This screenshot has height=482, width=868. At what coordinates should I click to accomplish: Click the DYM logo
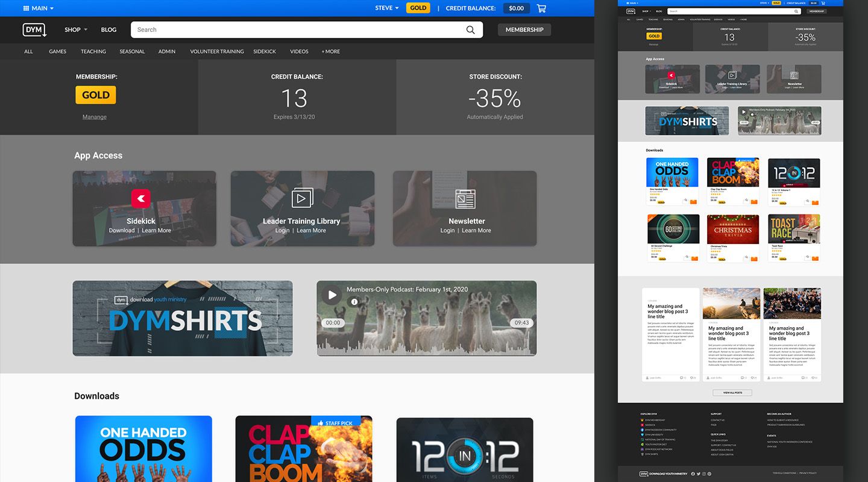(x=34, y=29)
